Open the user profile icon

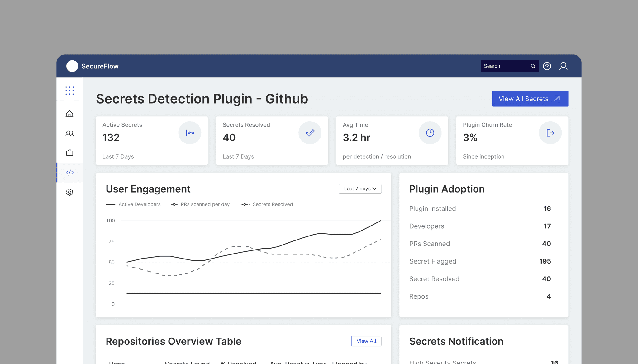563,66
